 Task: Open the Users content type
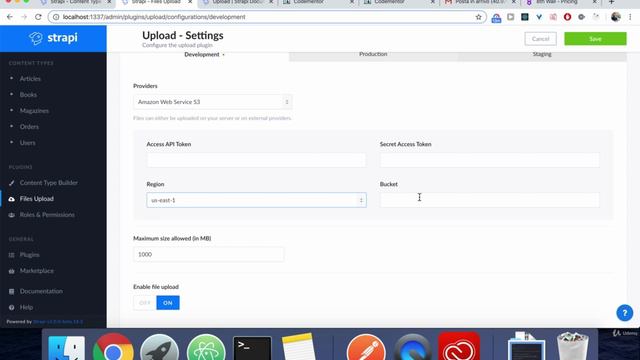pos(27,143)
